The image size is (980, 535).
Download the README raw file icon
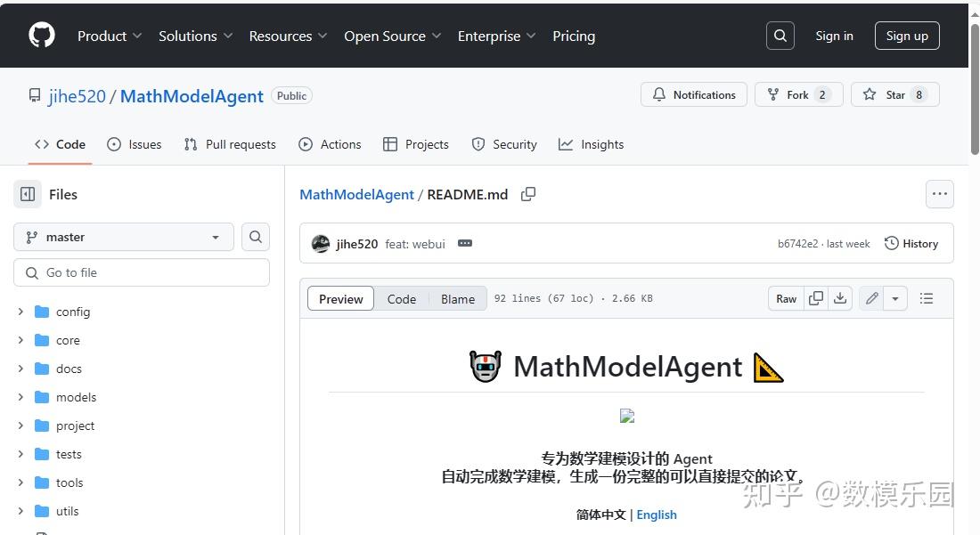coord(840,298)
